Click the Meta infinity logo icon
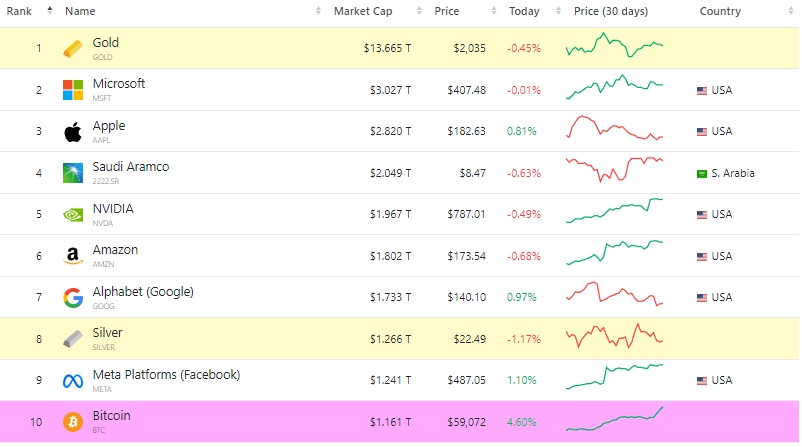 coord(73,381)
